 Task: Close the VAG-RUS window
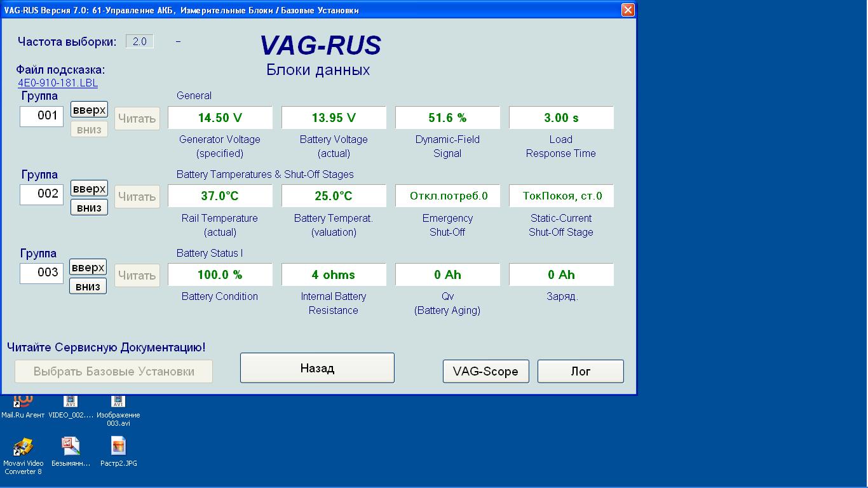click(627, 10)
